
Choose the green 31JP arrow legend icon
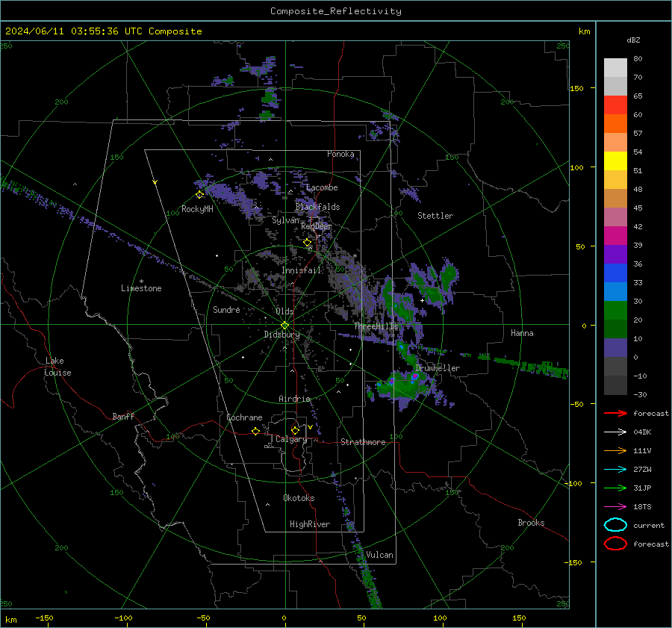tap(615, 488)
